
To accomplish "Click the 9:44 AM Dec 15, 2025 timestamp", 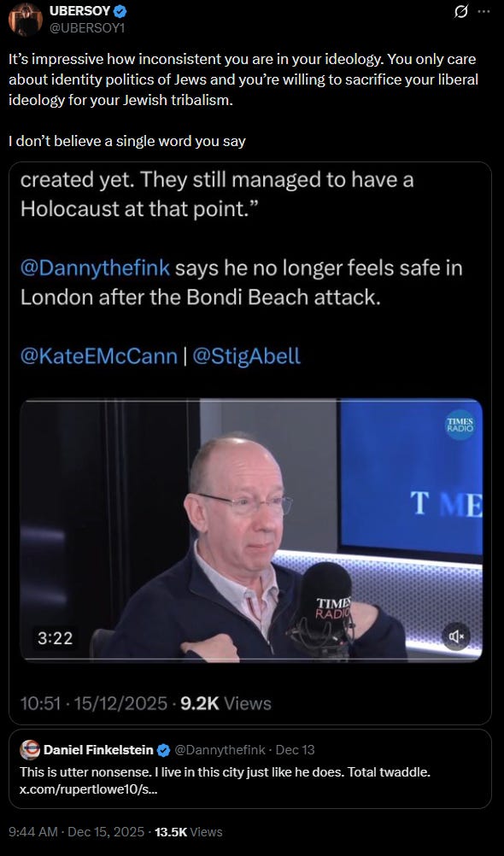I will click(x=76, y=832).
